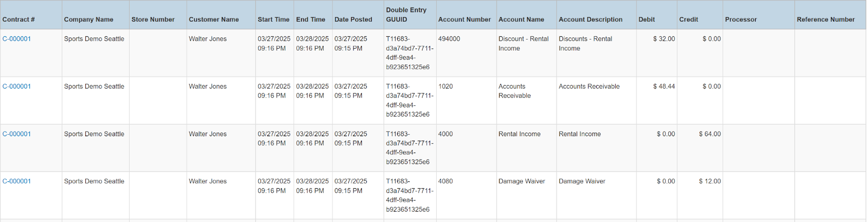868x222 pixels.
Task: Click the Account Description column header
Action: (x=590, y=20)
